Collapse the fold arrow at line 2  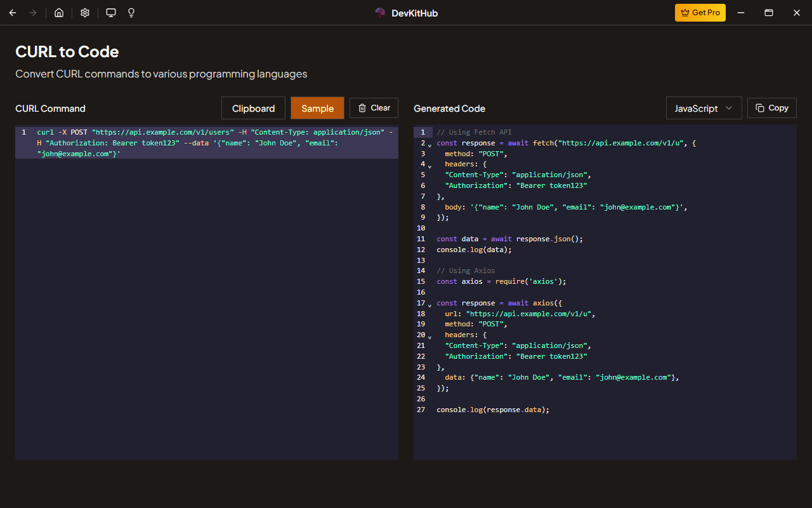429,145
